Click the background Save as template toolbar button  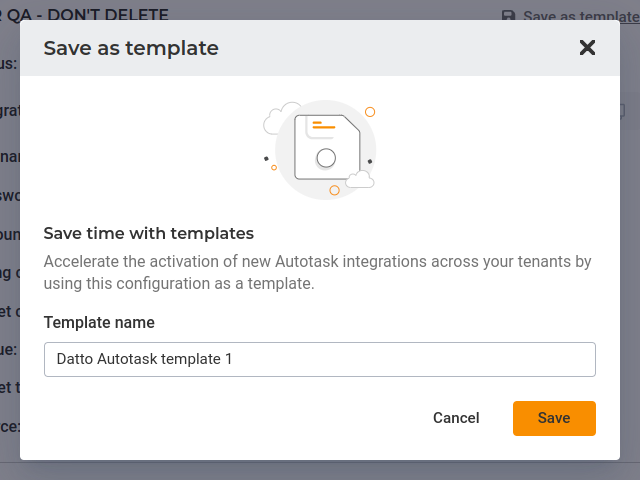[570, 16]
